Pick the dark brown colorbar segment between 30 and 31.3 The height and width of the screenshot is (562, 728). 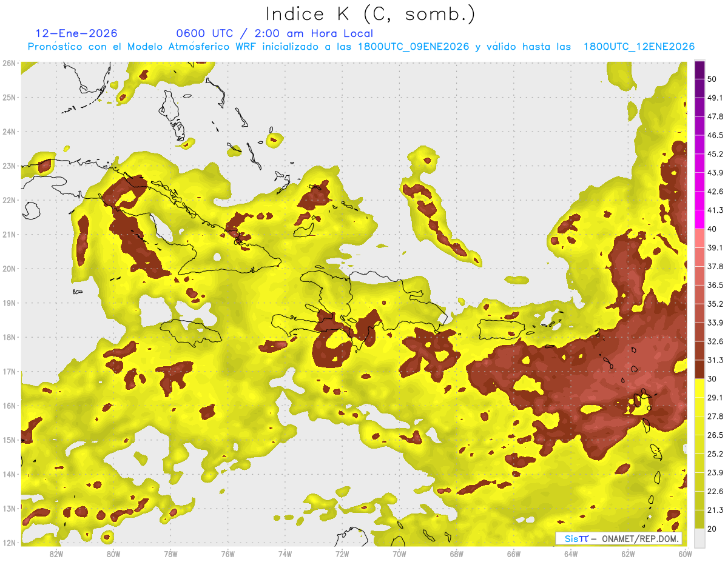(x=699, y=369)
